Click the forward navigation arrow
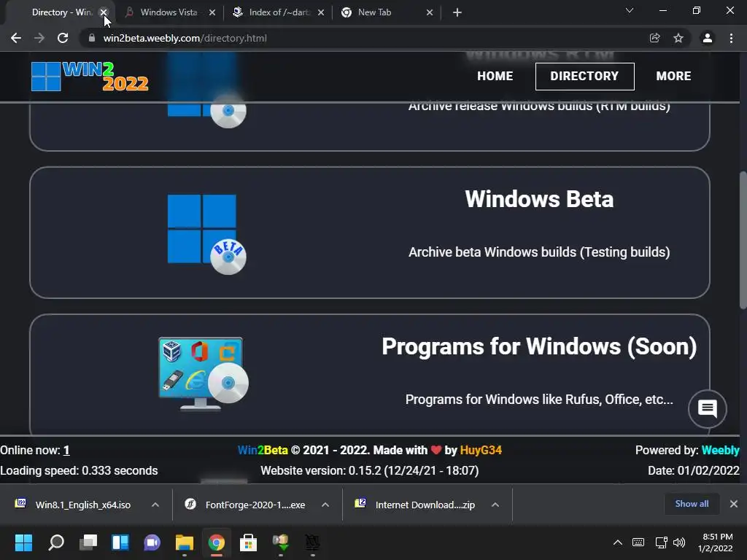Image resolution: width=747 pixels, height=560 pixels. (39, 38)
